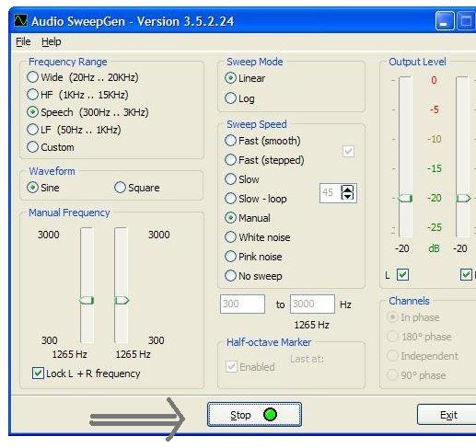Open the File menu
This screenshot has height=448, width=476.
pos(23,41)
